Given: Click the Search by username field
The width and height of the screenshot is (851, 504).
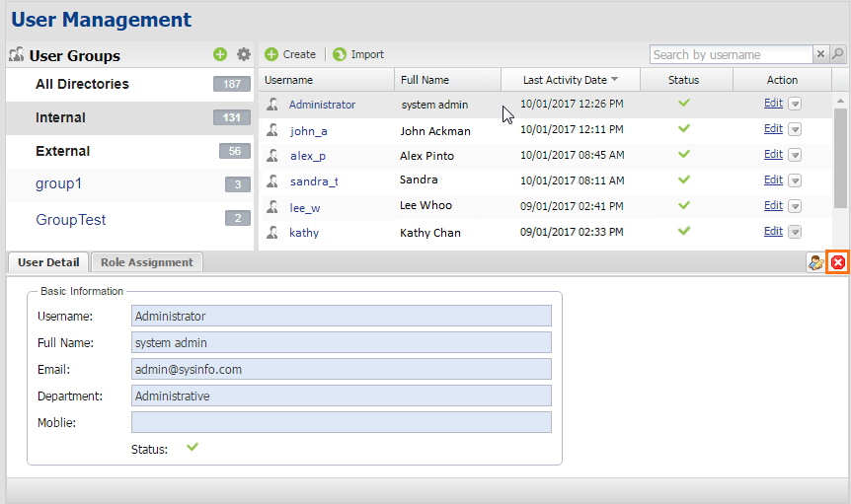Looking at the screenshot, I should coord(731,54).
